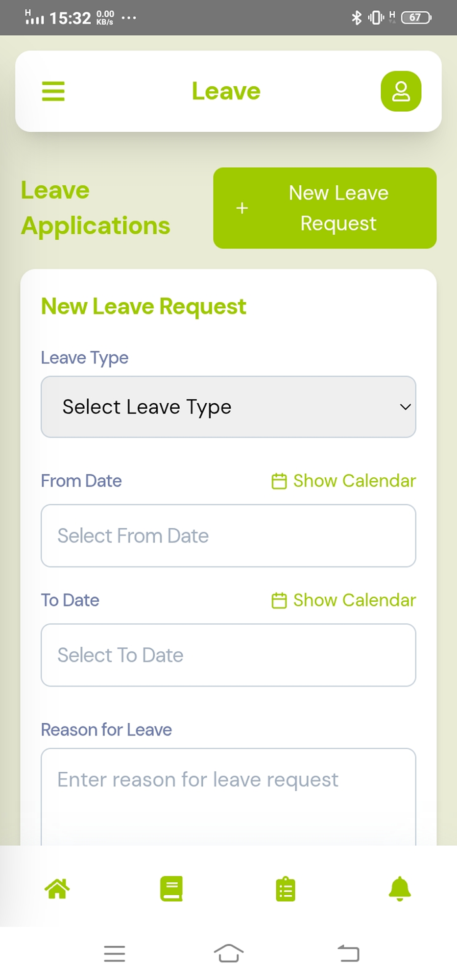Click the Leave Type dropdown chevron

(405, 407)
